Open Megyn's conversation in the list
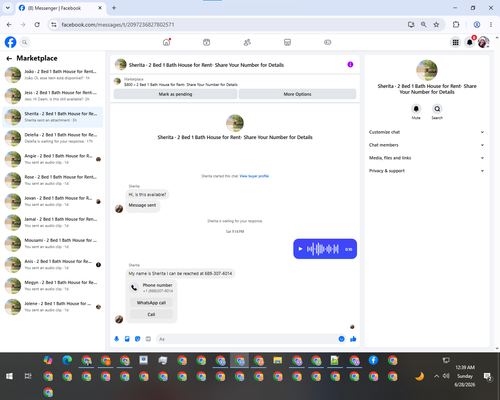Screen dimensions: 500x400 53,286
